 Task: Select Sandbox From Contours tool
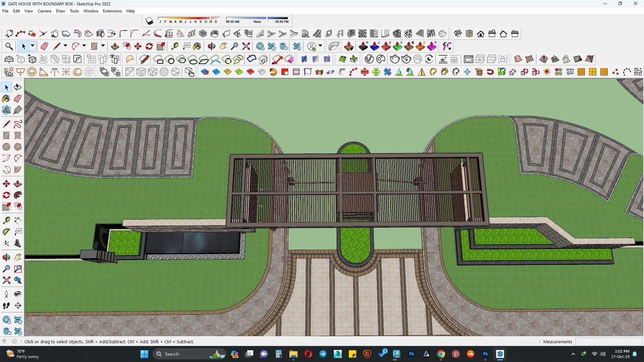coord(518,59)
